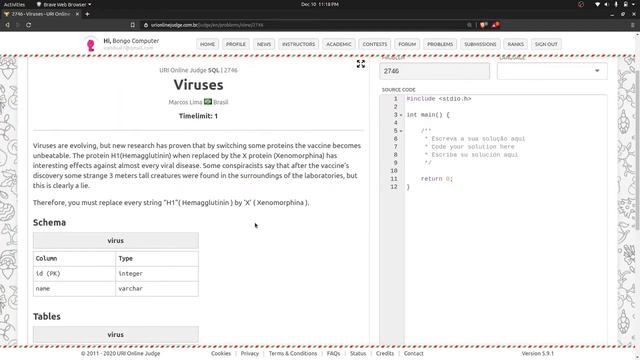
Task: Reload the current page
Action: click(28, 25)
